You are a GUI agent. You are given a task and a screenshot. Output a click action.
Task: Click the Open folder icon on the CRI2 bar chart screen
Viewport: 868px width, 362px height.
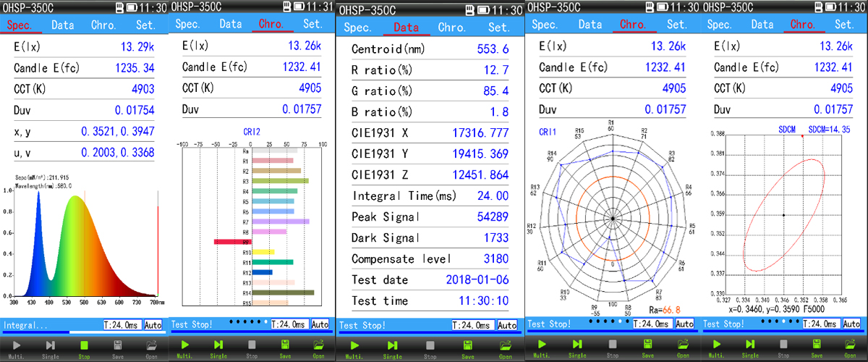(319, 345)
